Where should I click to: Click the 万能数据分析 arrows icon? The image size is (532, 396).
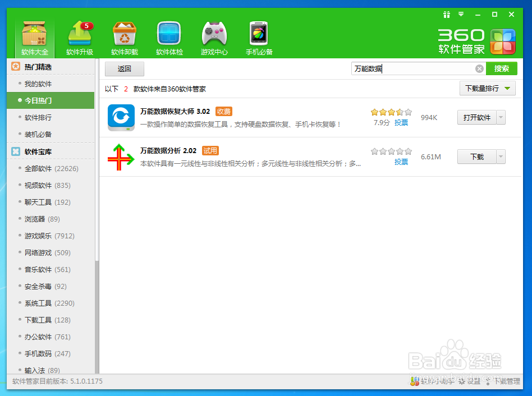coord(121,157)
